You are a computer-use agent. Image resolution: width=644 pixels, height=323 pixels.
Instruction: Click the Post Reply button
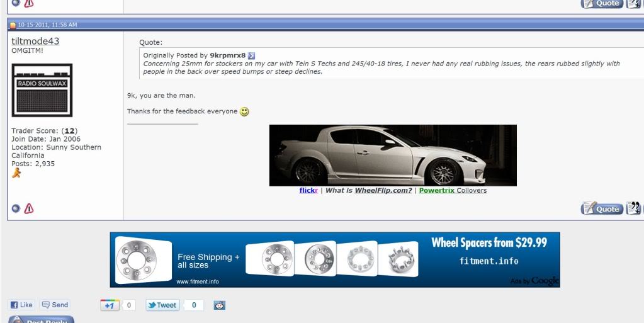[x=41, y=319]
